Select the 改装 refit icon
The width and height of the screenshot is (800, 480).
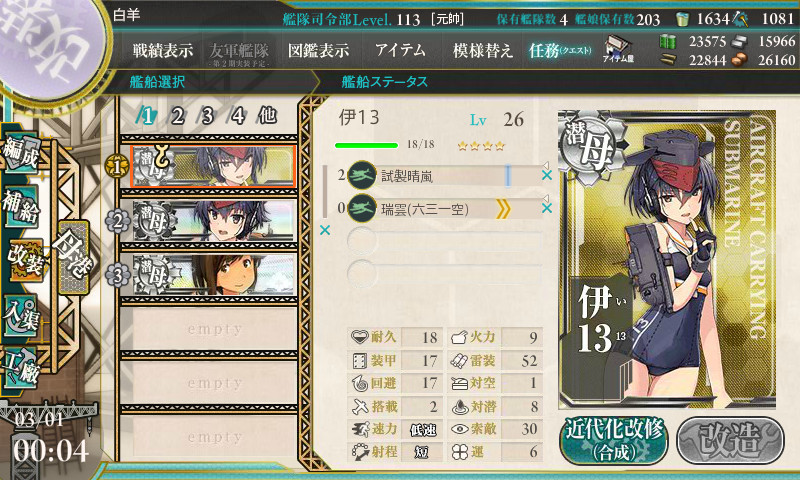click(x=24, y=261)
